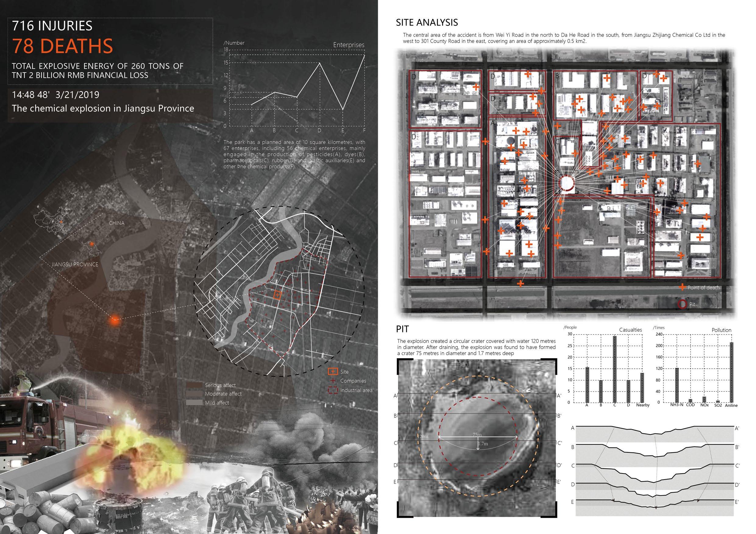Click the E' label in cross-section profile diagram
This screenshot has width=756, height=534.
click(x=737, y=502)
